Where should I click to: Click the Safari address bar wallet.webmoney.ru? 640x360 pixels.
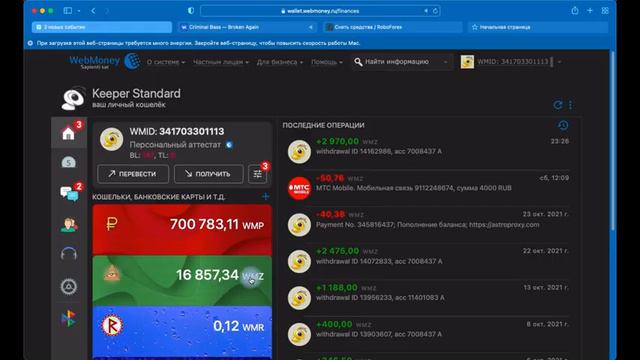point(320,11)
